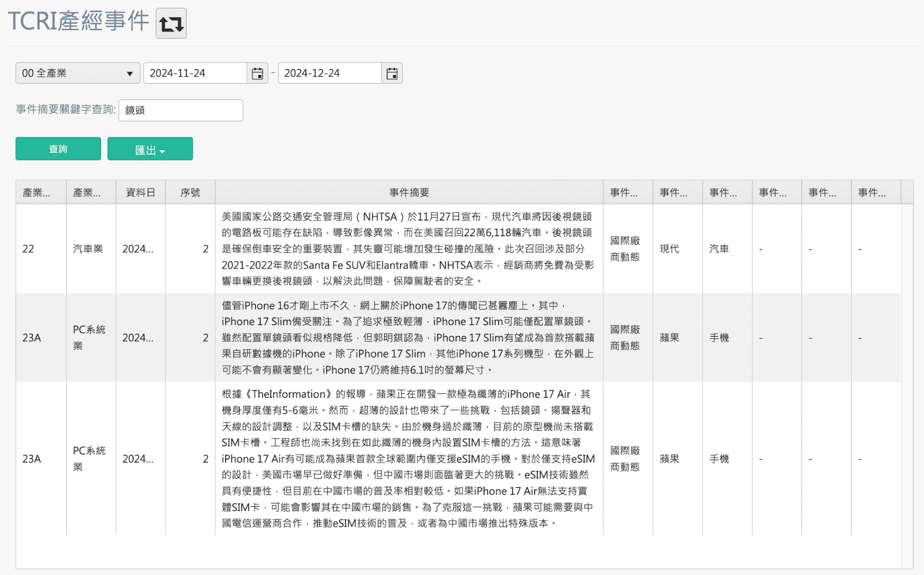
Task: Sort by the 資料日 column header
Action: (x=140, y=192)
